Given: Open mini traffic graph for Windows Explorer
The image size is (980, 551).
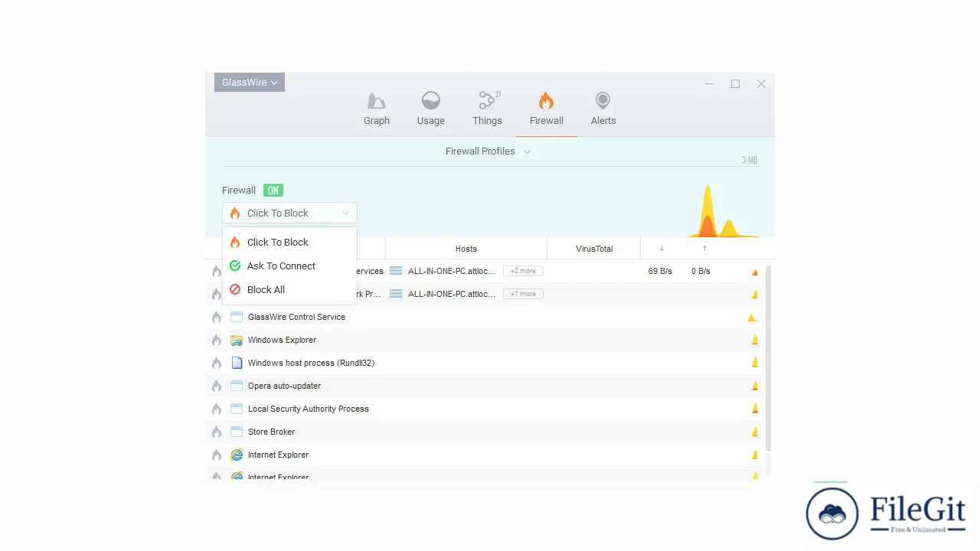Looking at the screenshot, I should (x=754, y=340).
